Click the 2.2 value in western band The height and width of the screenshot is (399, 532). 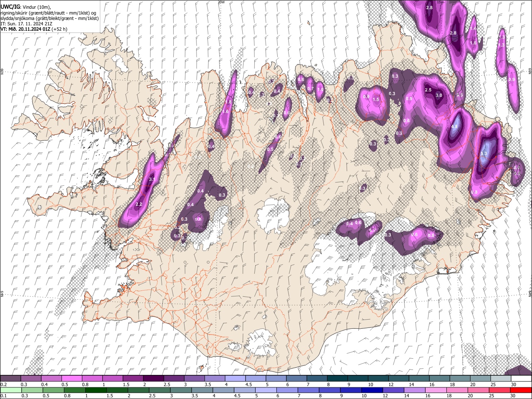pyautogui.click(x=139, y=204)
